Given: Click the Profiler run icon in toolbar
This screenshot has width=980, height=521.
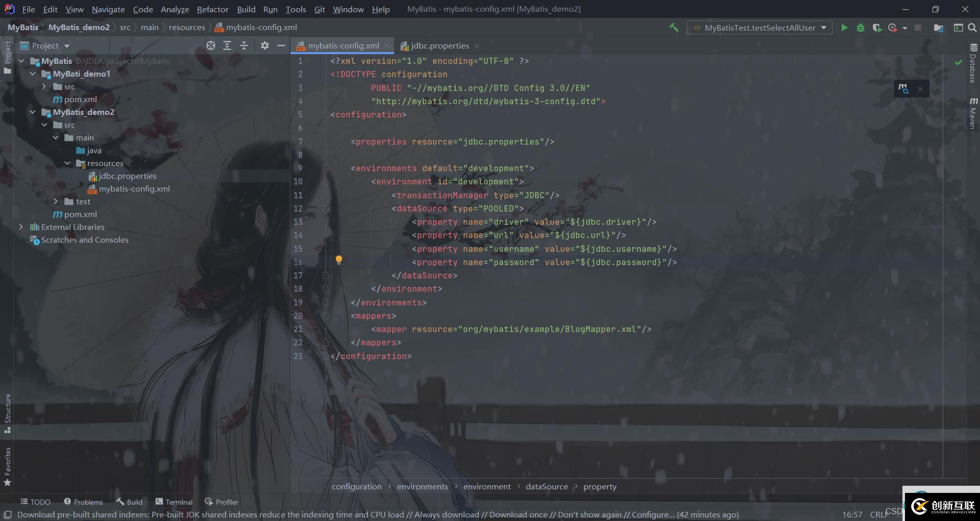Looking at the screenshot, I should tap(892, 28).
